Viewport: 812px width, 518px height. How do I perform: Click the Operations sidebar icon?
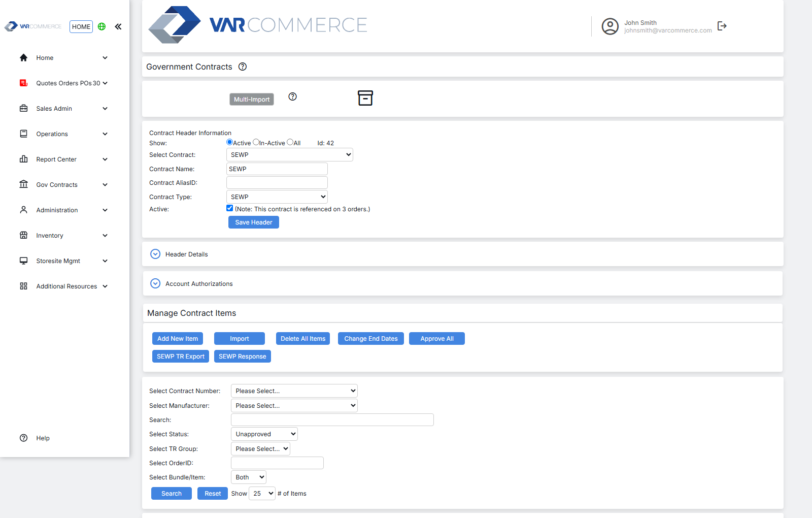(x=23, y=134)
